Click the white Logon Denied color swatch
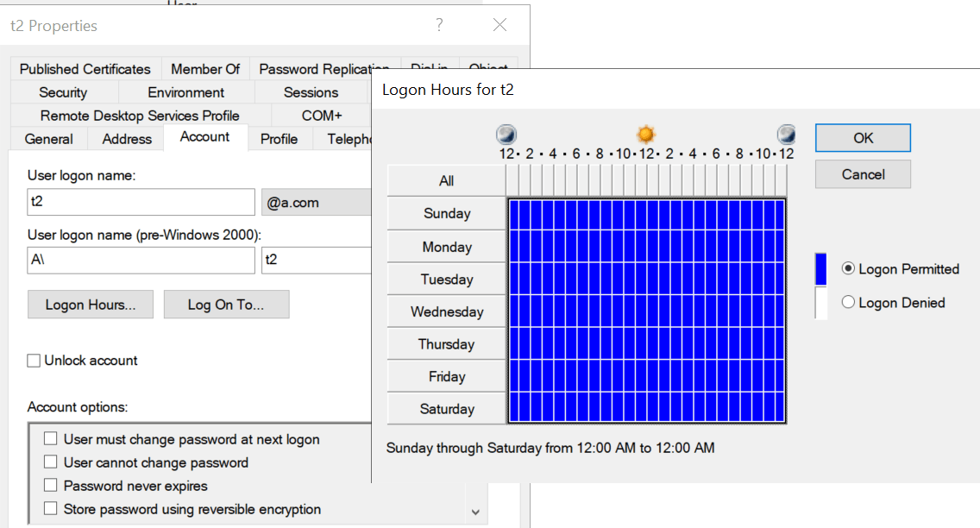 [821, 303]
